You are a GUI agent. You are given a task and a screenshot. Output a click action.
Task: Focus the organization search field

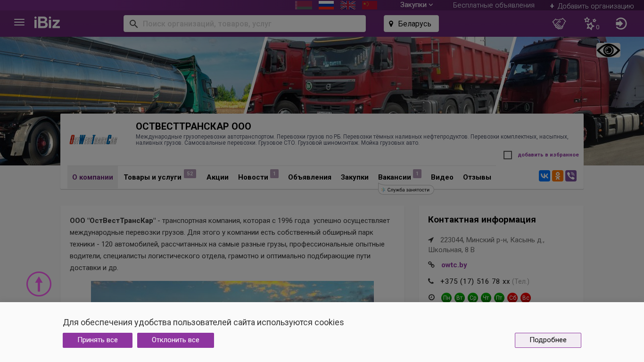pyautogui.click(x=245, y=24)
